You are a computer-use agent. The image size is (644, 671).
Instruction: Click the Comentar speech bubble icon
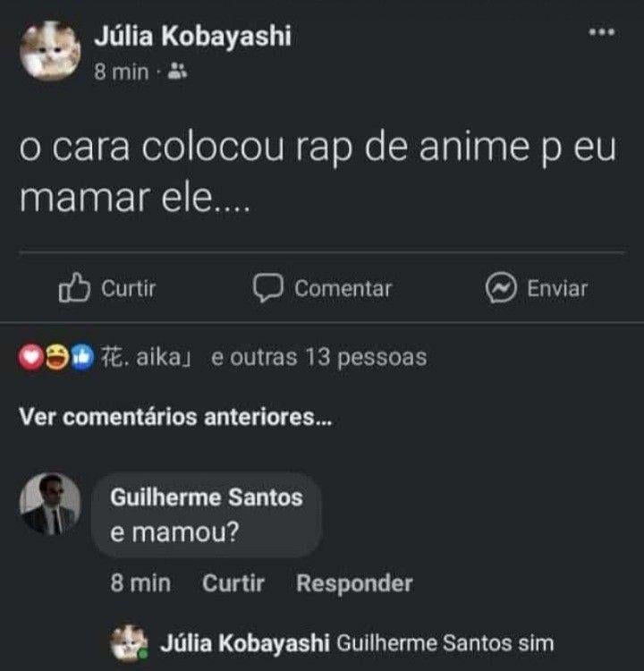pos(267,288)
